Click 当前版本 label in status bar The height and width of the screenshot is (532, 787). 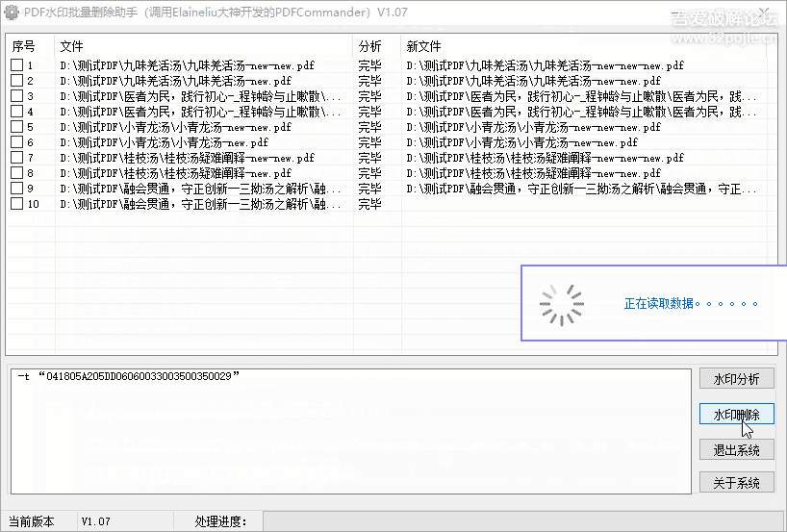coord(31,521)
